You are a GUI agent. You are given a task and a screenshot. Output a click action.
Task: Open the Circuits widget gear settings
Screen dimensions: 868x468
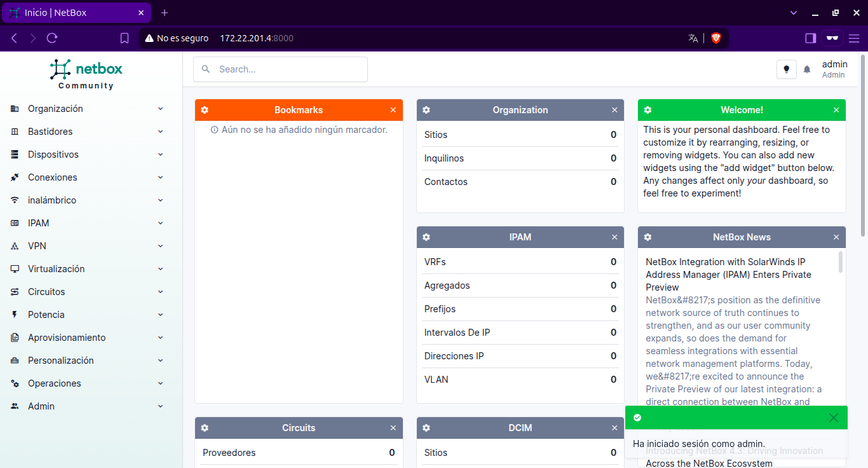pos(205,428)
